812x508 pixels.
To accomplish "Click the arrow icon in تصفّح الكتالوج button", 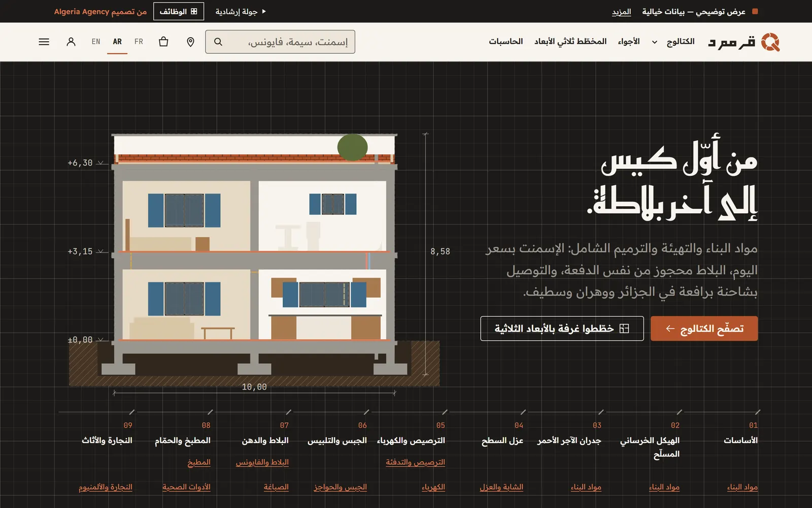I will 670,329.
